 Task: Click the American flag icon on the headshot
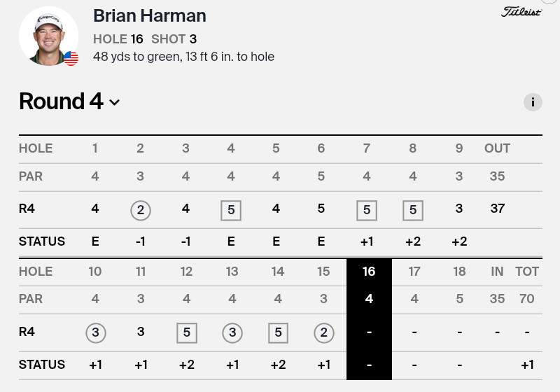tap(71, 58)
